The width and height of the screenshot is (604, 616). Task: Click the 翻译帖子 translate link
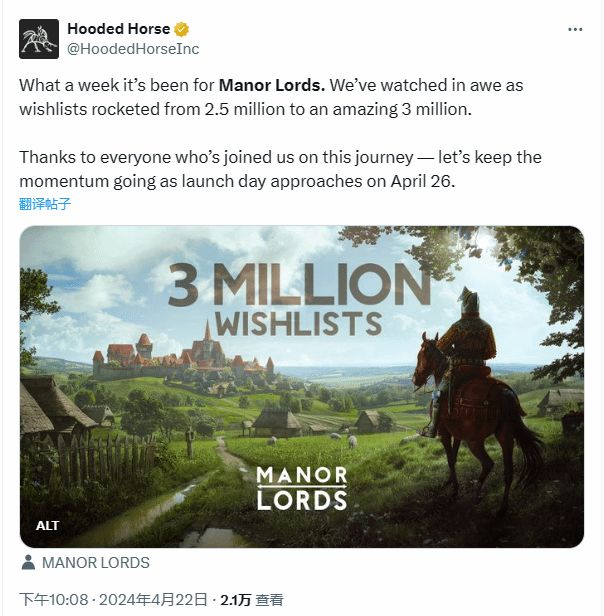tap(45, 204)
